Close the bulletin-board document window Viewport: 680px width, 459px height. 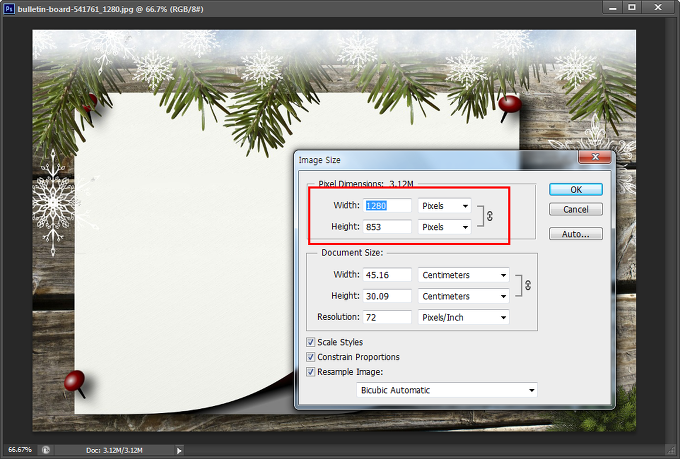[x=657, y=8]
